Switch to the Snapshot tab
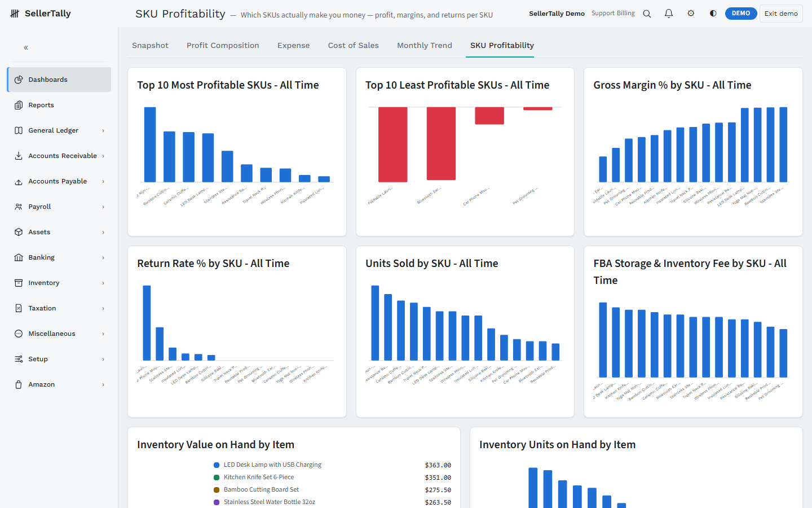The image size is (812, 508). [x=150, y=45]
